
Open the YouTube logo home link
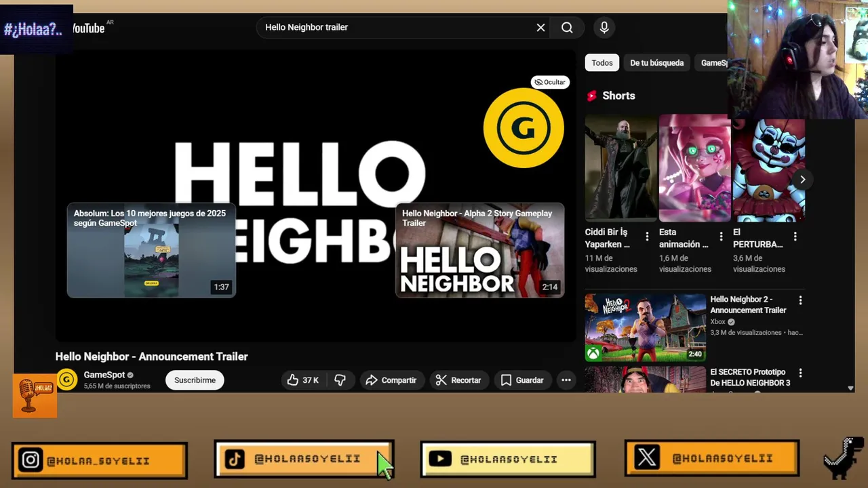[x=88, y=28]
